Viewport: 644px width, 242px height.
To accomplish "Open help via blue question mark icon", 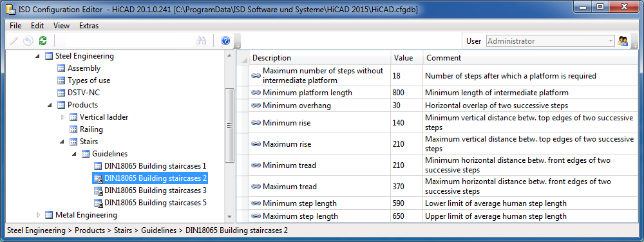I will pyautogui.click(x=225, y=41).
